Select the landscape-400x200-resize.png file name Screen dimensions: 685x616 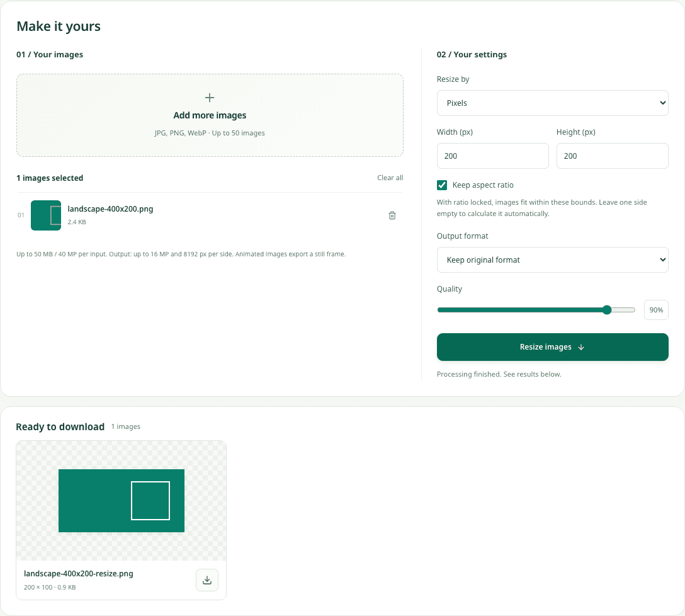79,574
